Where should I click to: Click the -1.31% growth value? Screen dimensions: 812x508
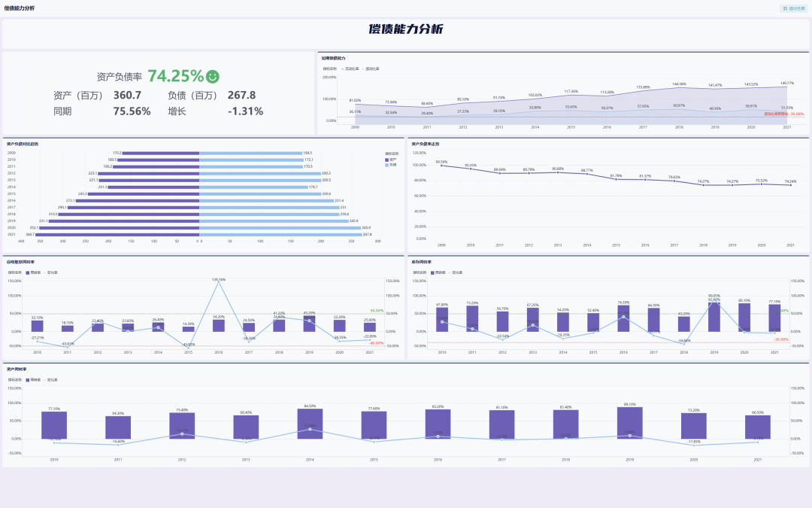click(245, 111)
